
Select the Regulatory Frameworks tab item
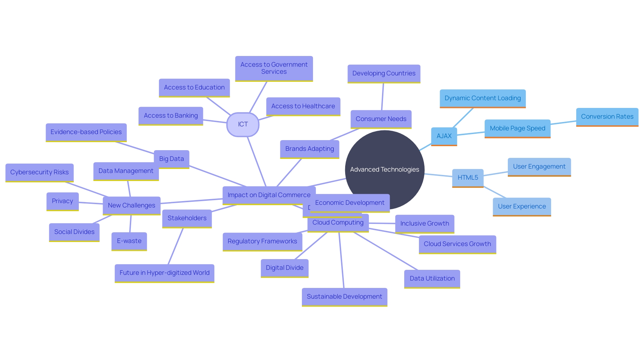point(261,240)
